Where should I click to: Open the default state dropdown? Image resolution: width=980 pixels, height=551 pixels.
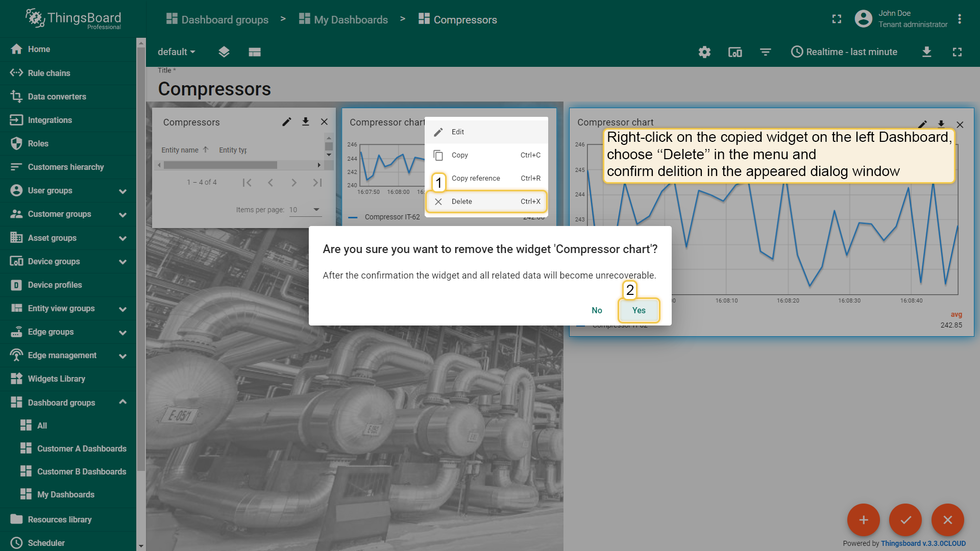coord(176,52)
